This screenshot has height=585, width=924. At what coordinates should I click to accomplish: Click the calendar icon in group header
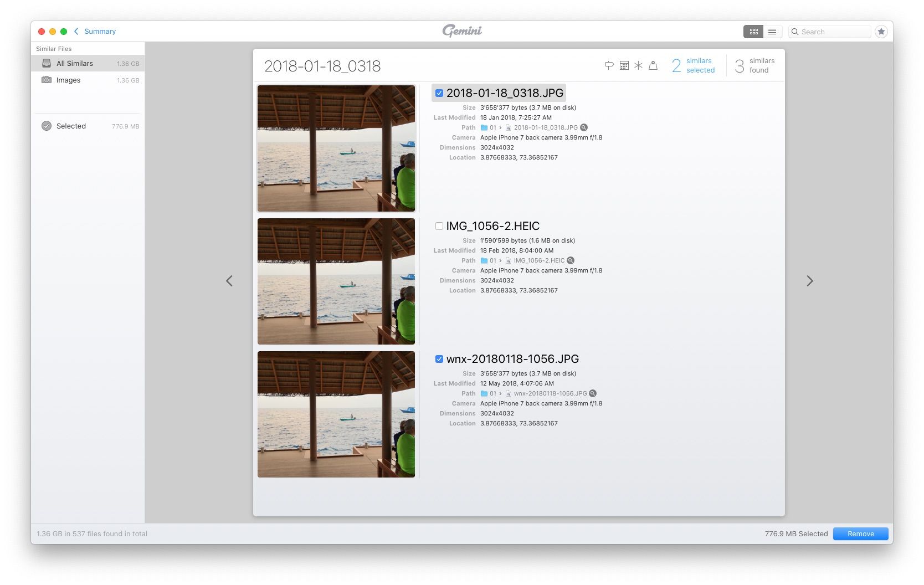(624, 65)
